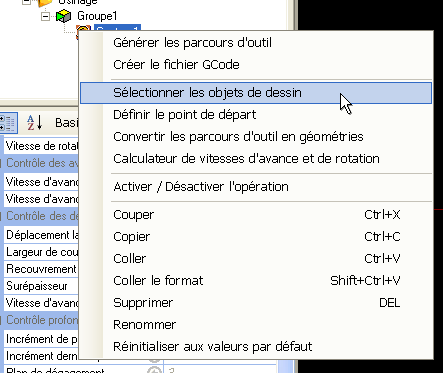Collapse the Groupe1 tree node

(x=46, y=16)
